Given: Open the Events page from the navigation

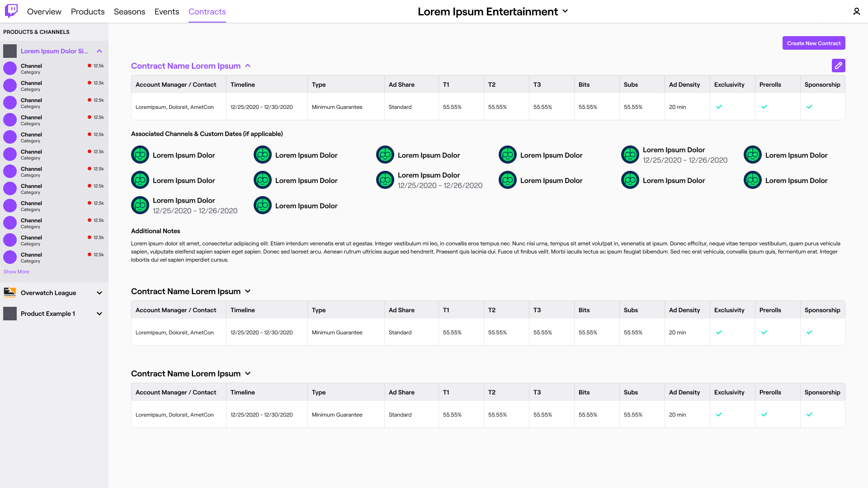Looking at the screenshot, I should click(167, 12).
